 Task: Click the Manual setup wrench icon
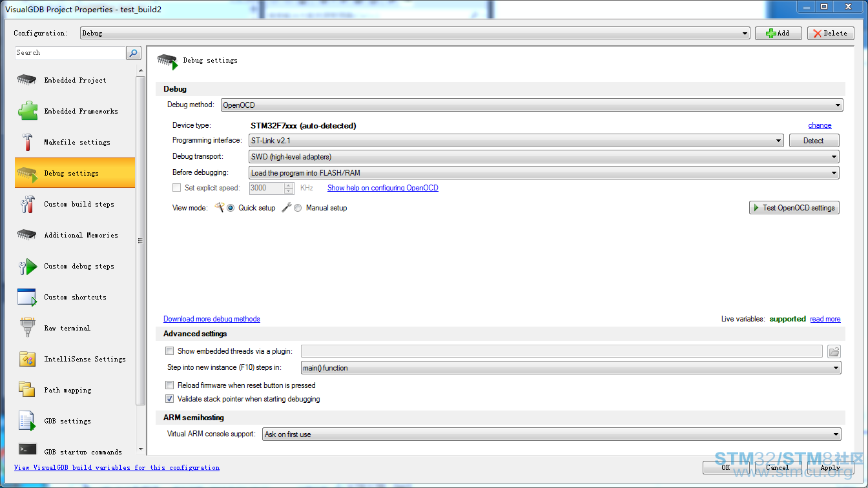click(x=287, y=207)
